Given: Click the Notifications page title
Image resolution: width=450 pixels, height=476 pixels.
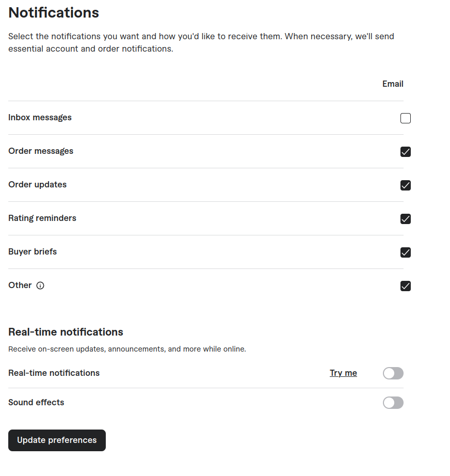Looking at the screenshot, I should pyautogui.click(x=54, y=12).
